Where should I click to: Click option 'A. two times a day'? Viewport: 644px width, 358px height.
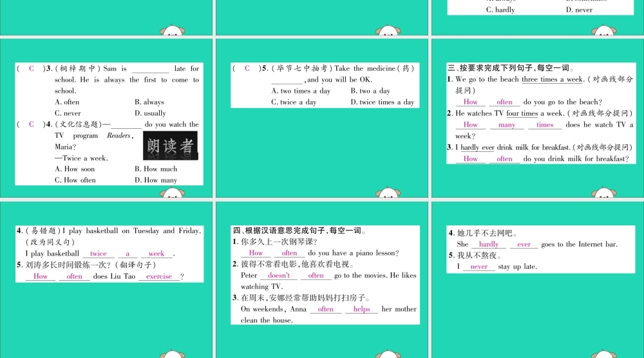tap(301, 91)
